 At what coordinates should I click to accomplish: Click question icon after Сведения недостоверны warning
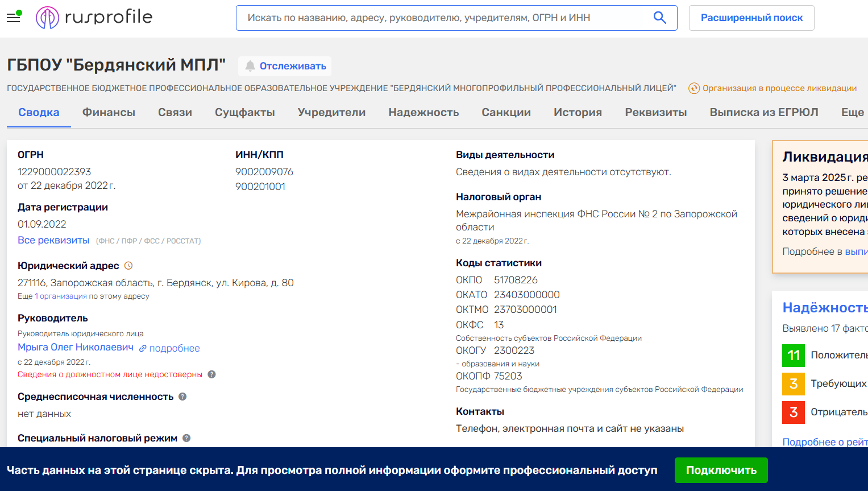click(x=211, y=374)
